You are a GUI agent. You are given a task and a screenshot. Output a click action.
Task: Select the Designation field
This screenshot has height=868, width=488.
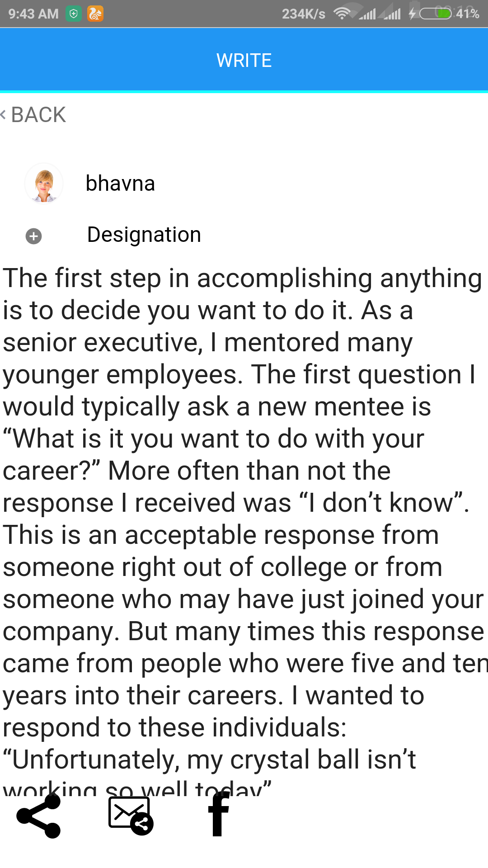click(x=144, y=235)
